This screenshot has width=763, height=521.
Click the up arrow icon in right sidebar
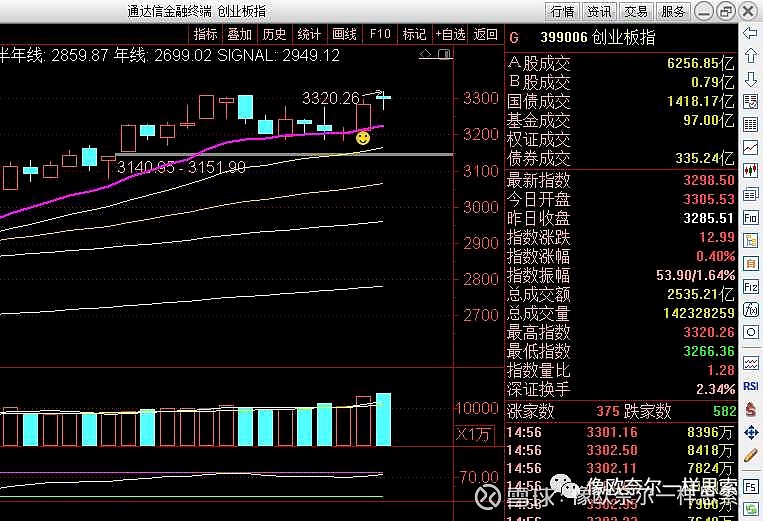point(750,55)
